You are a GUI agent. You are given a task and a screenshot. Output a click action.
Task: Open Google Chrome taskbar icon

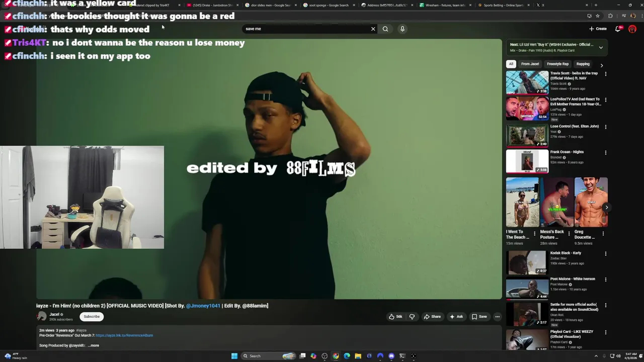coord(336,356)
